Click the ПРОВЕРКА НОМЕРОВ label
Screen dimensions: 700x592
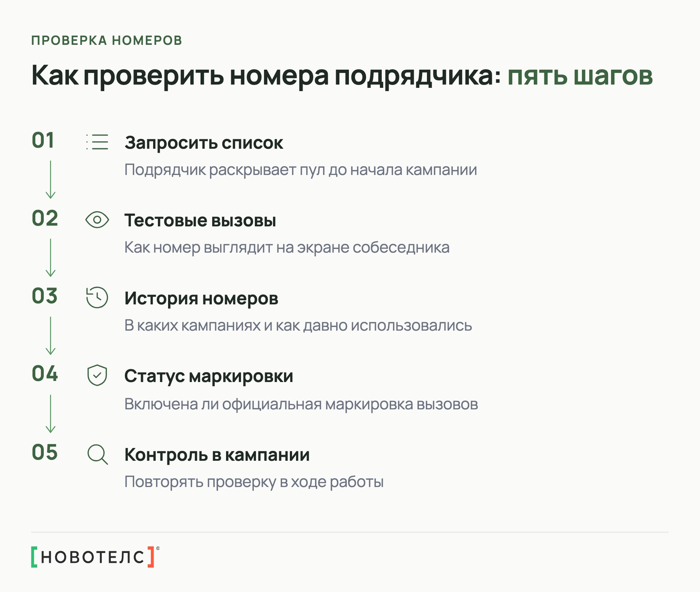[107, 40]
